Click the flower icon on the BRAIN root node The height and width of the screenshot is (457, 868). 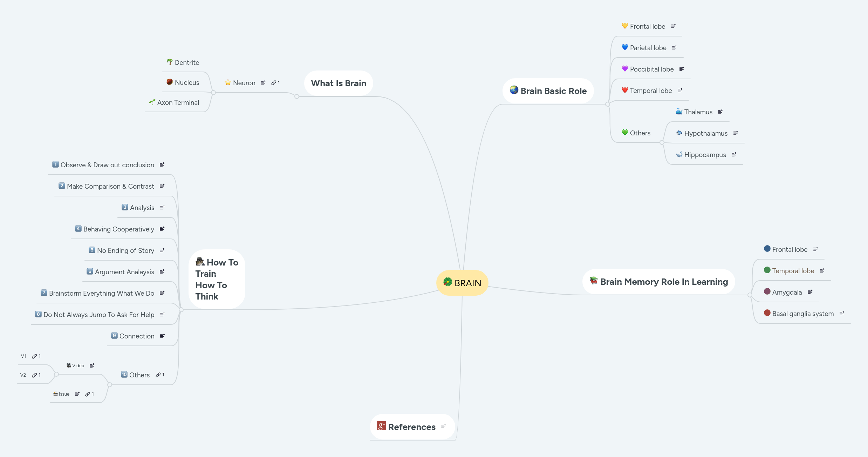click(x=447, y=283)
